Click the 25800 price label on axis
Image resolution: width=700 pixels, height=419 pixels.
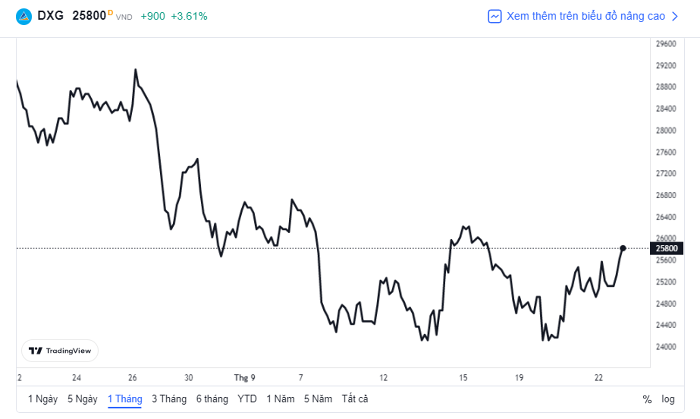tap(667, 248)
